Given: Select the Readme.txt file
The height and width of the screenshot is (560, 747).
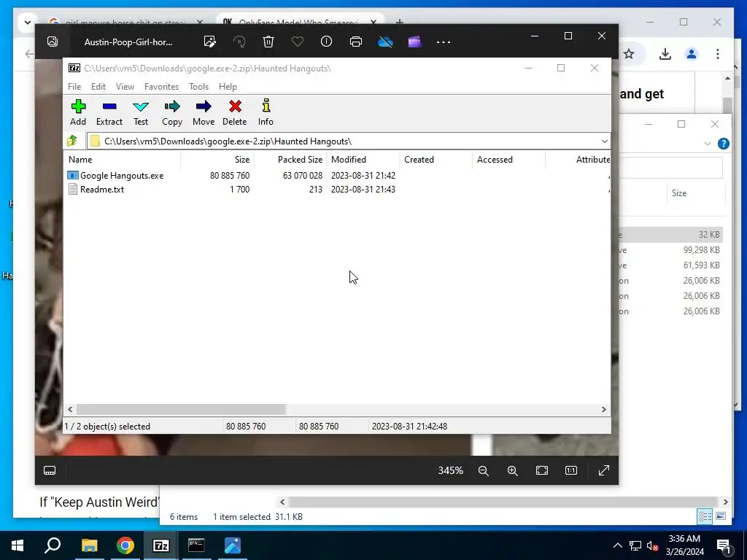Looking at the screenshot, I should coord(96,190).
